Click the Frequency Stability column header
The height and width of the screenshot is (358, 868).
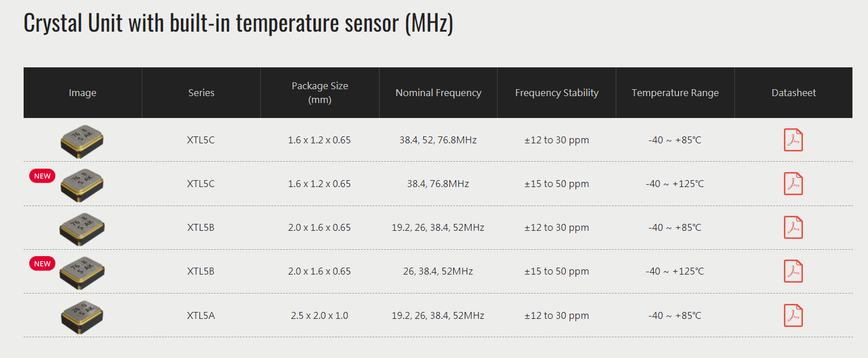[557, 93]
